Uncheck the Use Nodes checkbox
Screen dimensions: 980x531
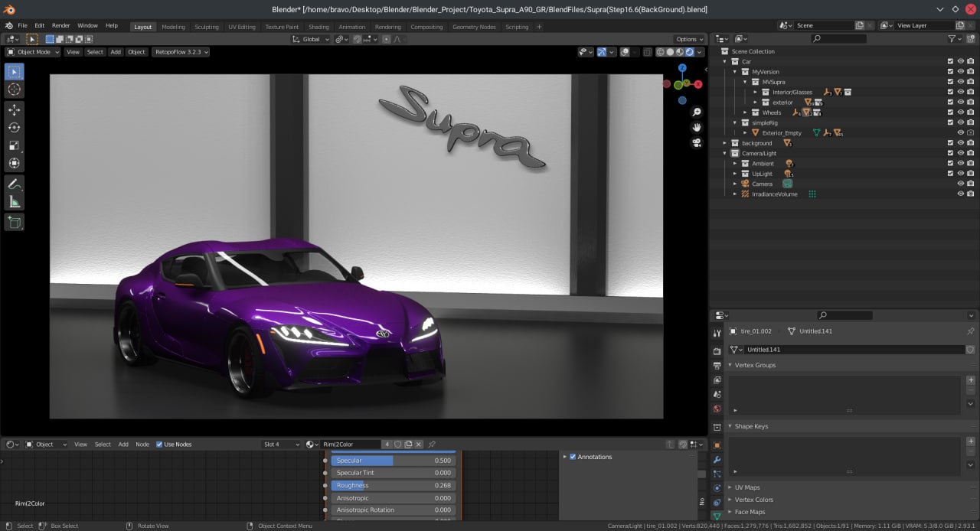(x=159, y=445)
